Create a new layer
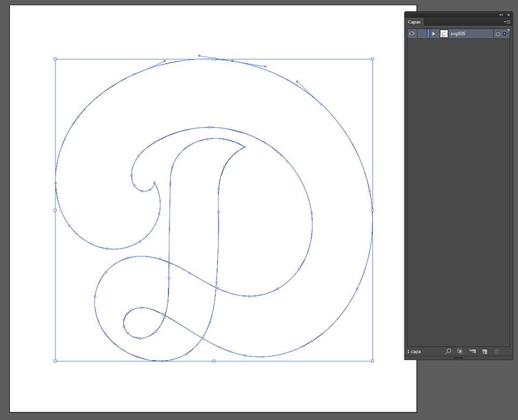Screen dimensions: 518x420 click(x=485, y=351)
